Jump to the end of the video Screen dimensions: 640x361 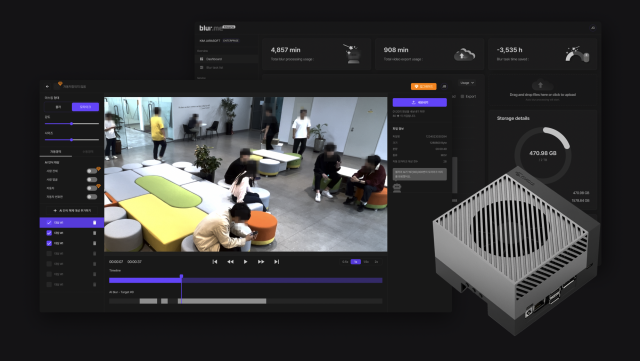276,262
